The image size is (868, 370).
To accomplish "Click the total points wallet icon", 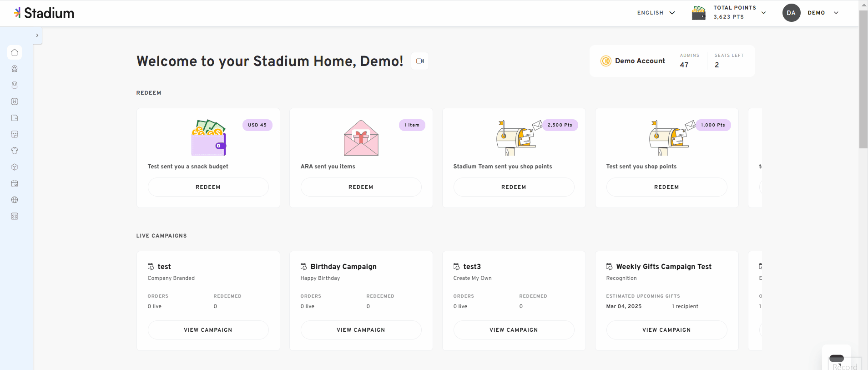I will [698, 13].
